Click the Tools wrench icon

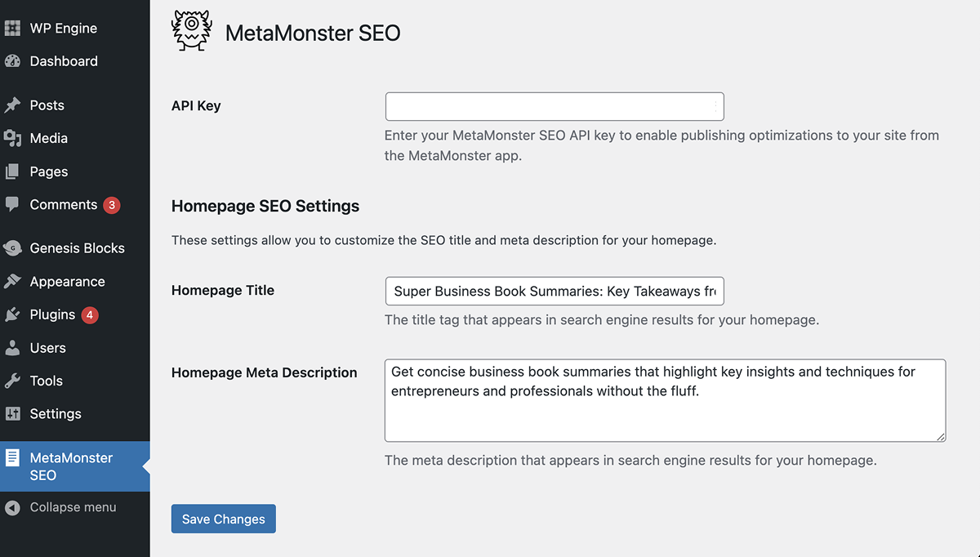click(x=12, y=381)
